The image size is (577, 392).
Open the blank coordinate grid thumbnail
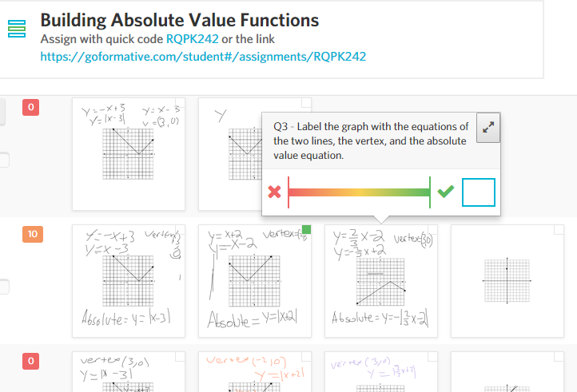click(x=507, y=281)
